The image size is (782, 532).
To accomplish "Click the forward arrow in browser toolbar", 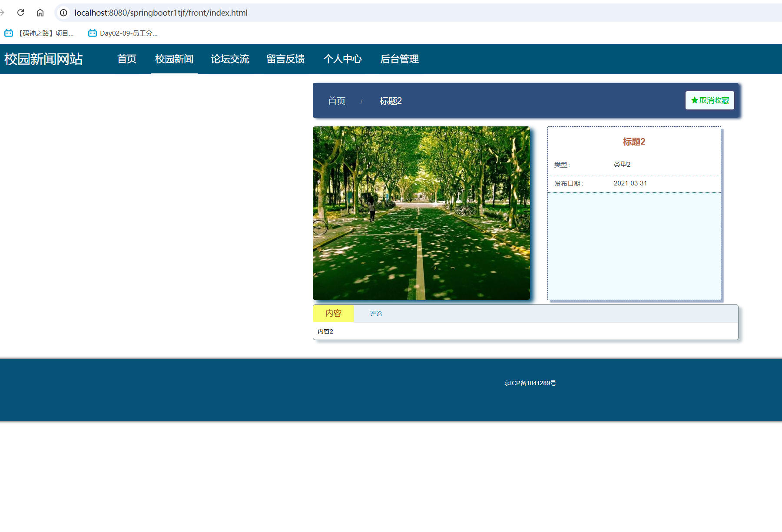I will coord(3,13).
